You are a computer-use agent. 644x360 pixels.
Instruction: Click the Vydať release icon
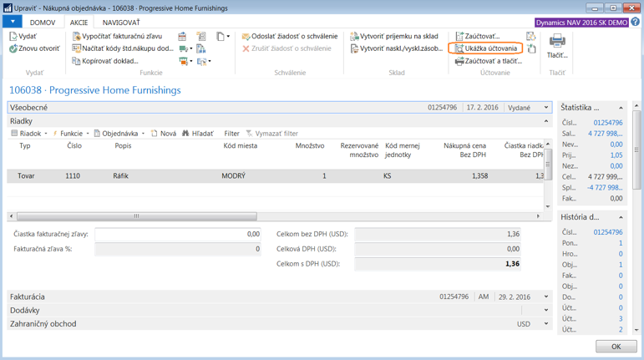[13, 37]
